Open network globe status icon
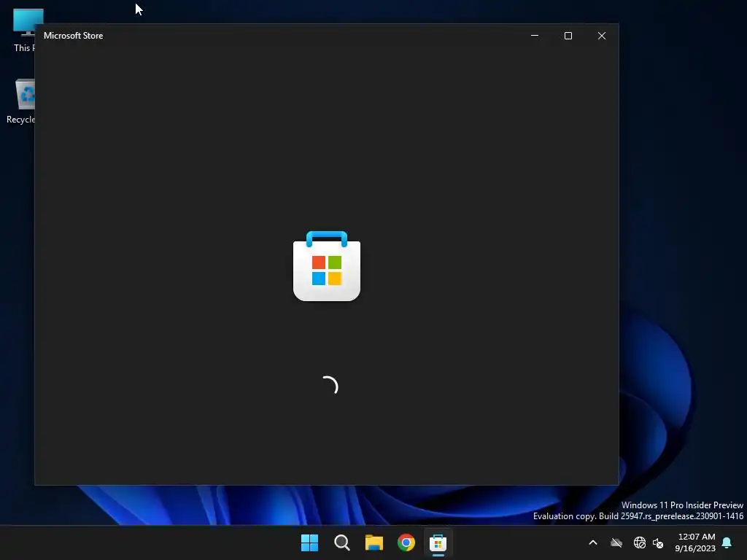This screenshot has height=560, width=747. (639, 542)
